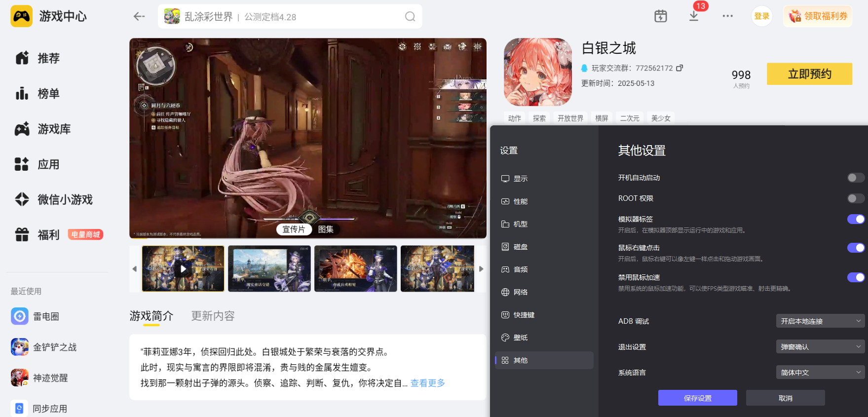Open the 雷电圈 recent app
Screen dimensions: 868x417
click(x=35, y=316)
